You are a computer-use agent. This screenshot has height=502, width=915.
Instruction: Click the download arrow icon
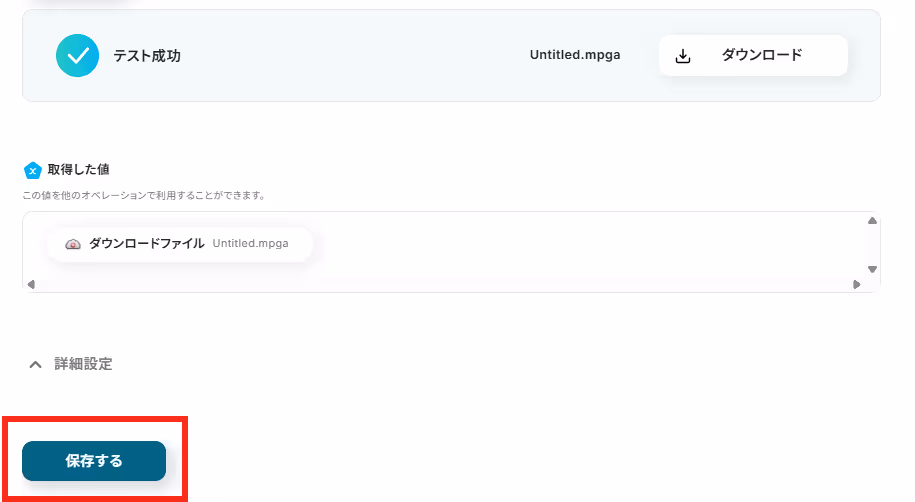tap(683, 56)
